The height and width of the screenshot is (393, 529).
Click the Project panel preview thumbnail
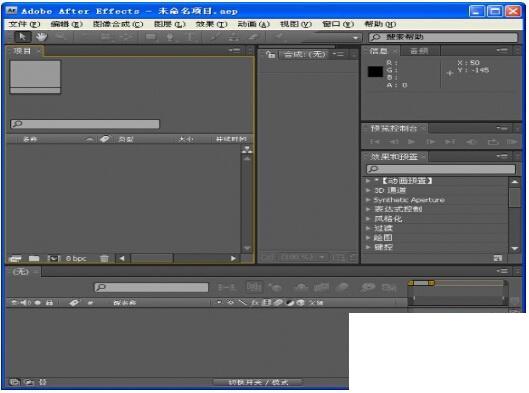click(x=35, y=77)
